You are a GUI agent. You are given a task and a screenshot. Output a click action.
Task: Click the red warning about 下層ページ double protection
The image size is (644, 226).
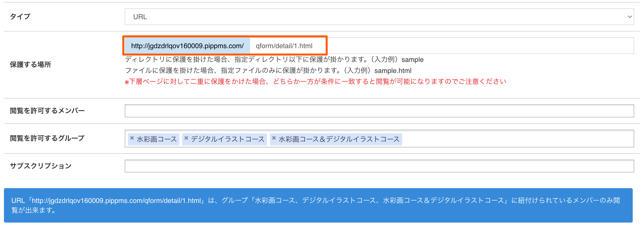click(316, 82)
